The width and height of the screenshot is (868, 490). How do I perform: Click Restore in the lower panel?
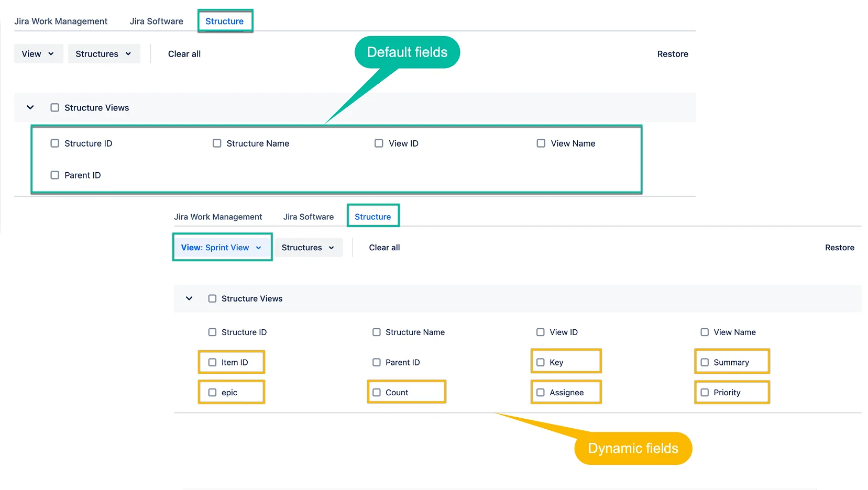click(839, 248)
